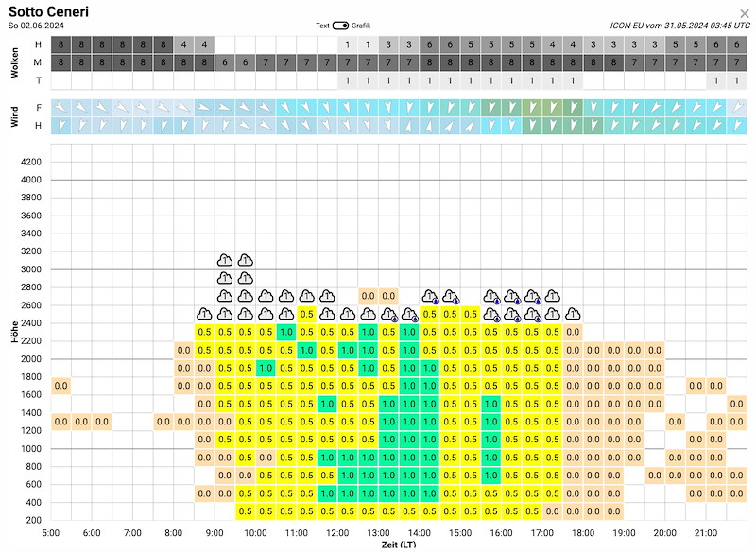The height and width of the screenshot is (554, 756).
Task: Click the last cloud icon at 17:45
Action: tap(573, 315)
